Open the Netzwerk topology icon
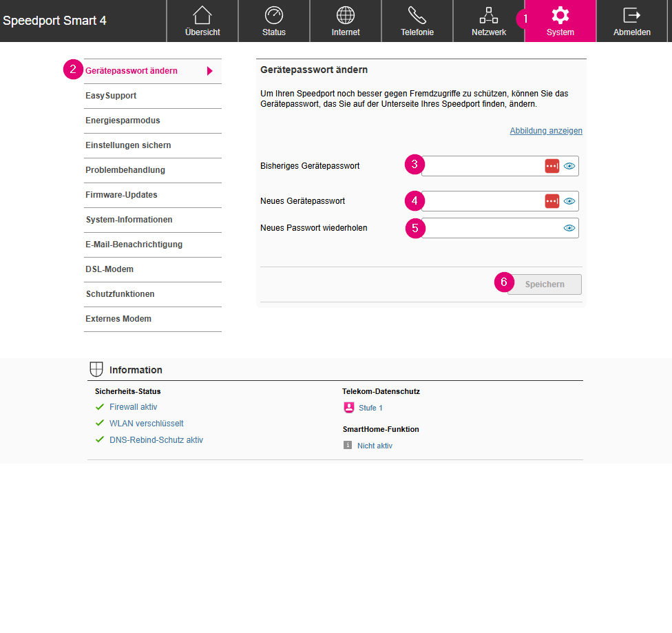The image size is (672, 633). 489,16
